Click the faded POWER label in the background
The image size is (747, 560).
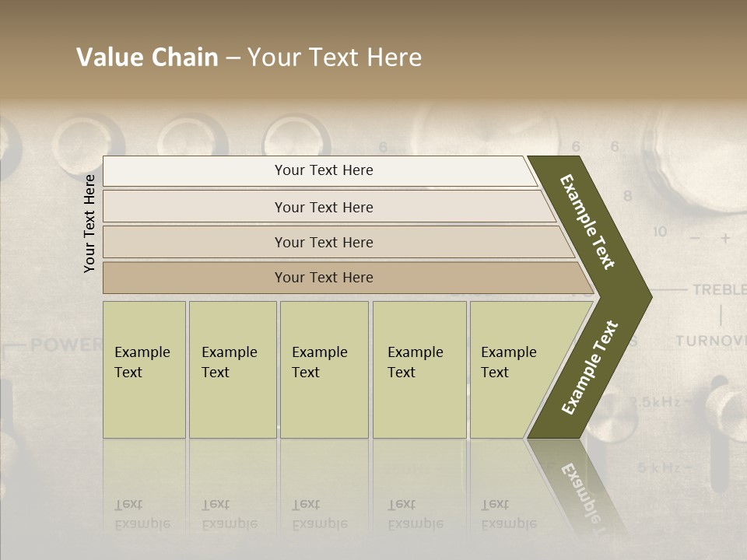(66, 345)
